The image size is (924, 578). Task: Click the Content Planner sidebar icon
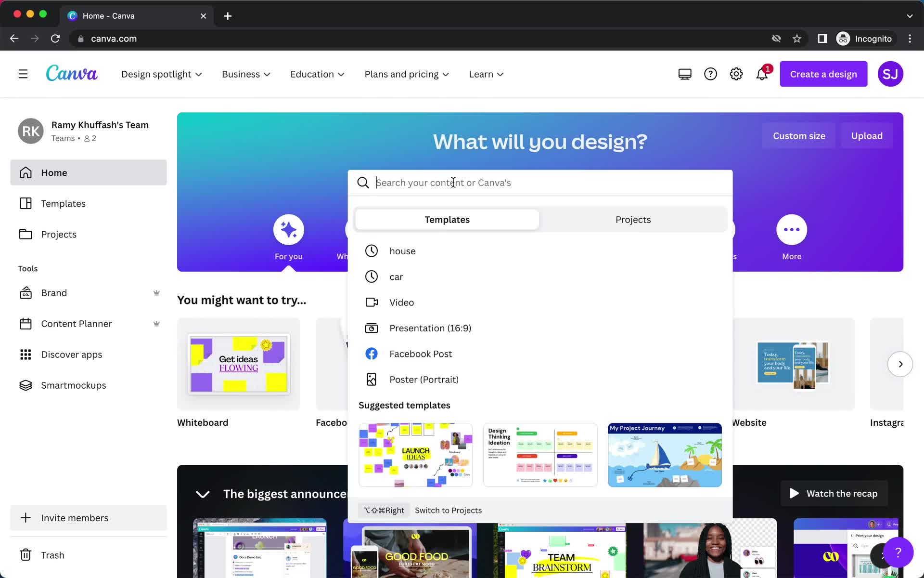25,324
